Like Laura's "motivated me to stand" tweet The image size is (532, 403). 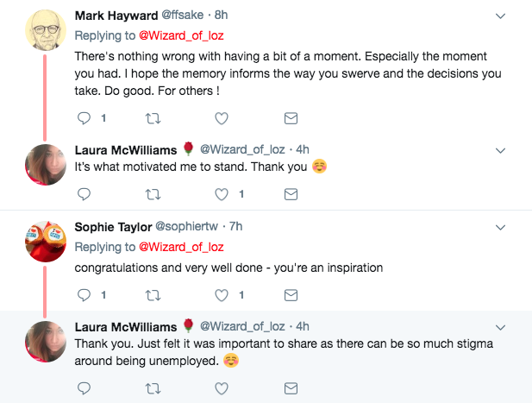click(x=222, y=193)
